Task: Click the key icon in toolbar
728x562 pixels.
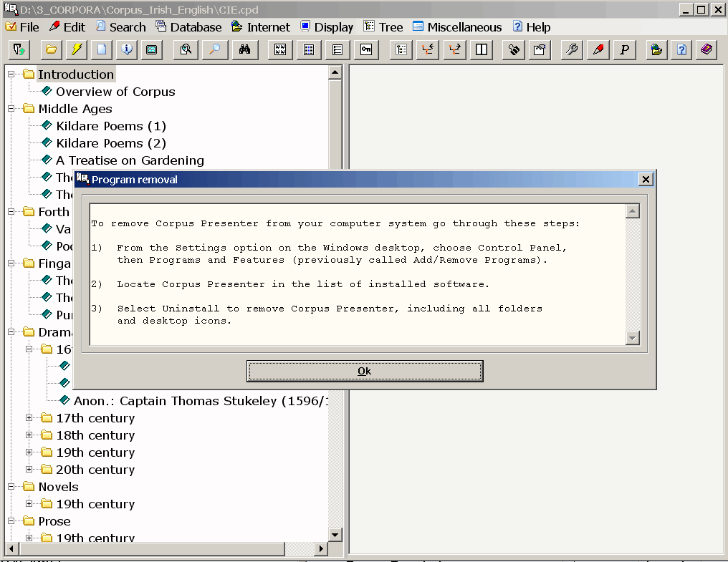Action: coord(365,49)
